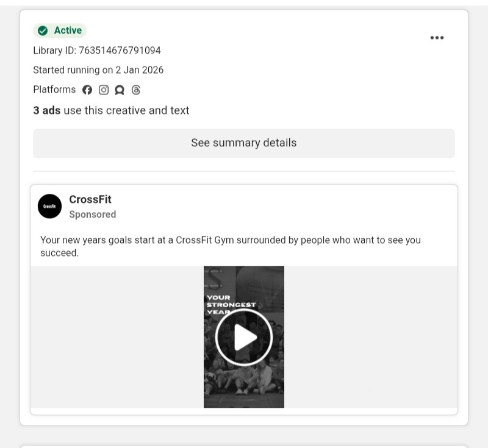Click the Started running on date text
This screenshot has height=448, width=488.
click(x=98, y=70)
